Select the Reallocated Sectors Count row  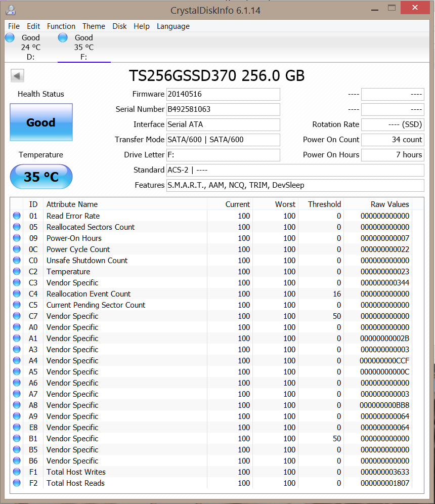tap(91, 227)
